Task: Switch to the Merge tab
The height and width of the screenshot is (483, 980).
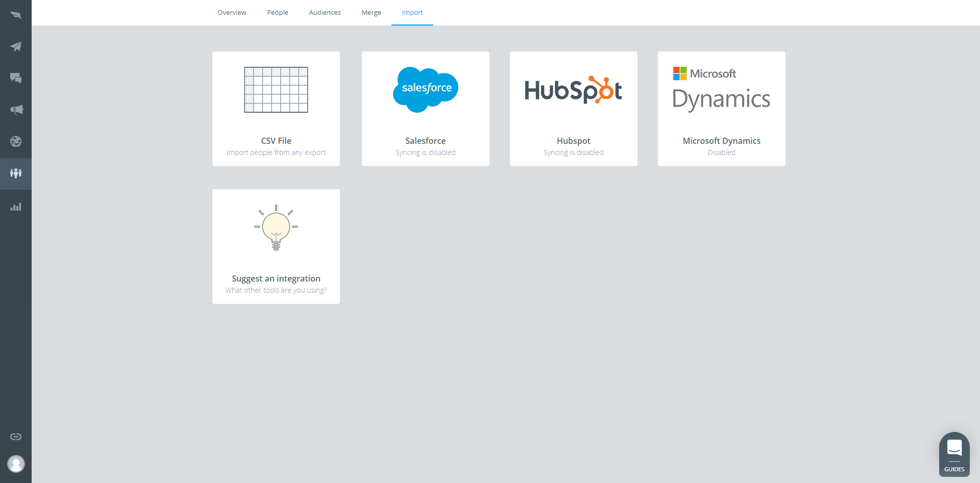Action: point(371,13)
